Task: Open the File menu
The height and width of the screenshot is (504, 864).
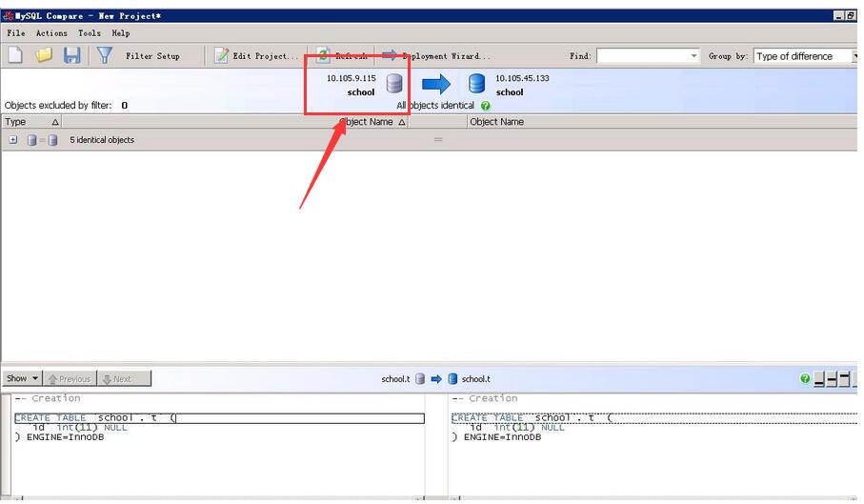Action: click(16, 33)
